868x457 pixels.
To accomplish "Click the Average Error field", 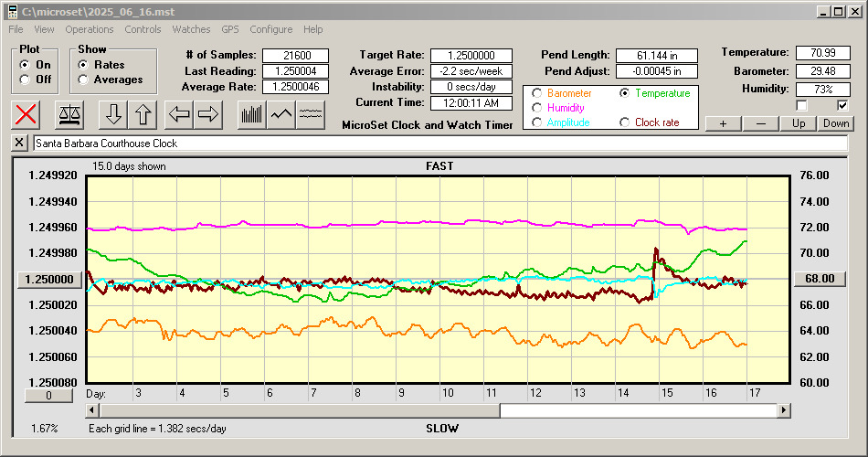I will point(471,71).
